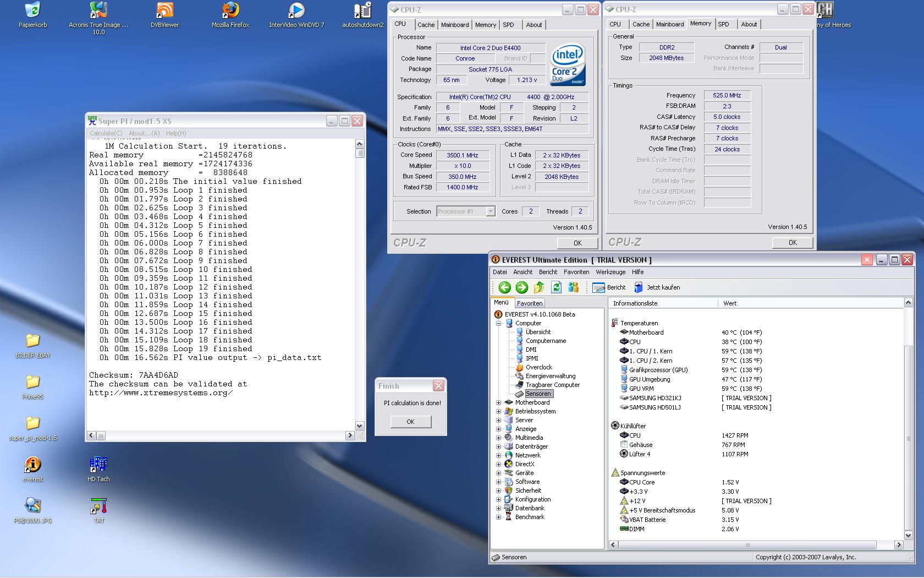Expand the Motherboard tree node
The image size is (924, 578).
click(499, 402)
